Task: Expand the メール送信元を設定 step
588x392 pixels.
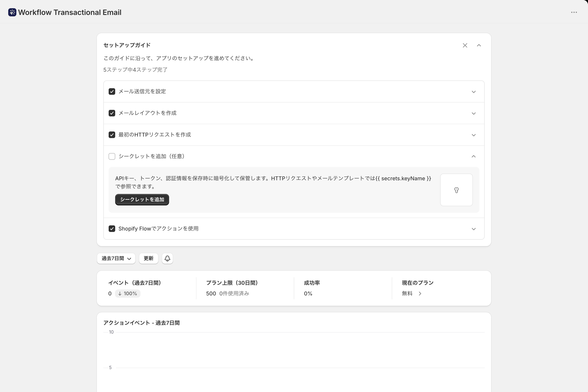Action: [473, 92]
